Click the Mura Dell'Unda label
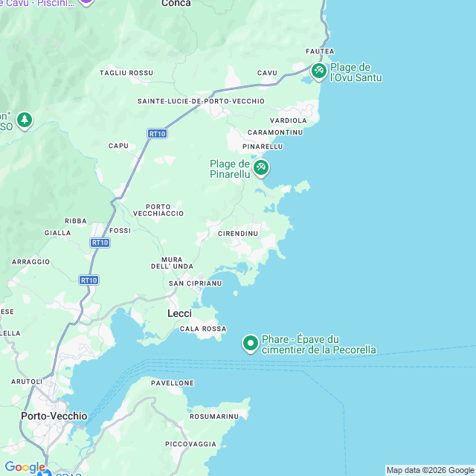Image resolution: width=476 pixels, height=476 pixels. pos(172,263)
